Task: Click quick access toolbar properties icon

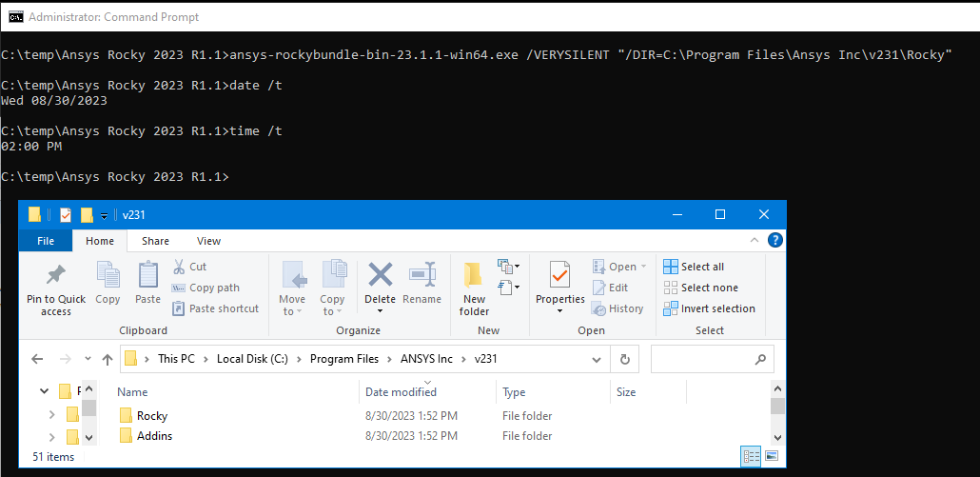Action: tap(65, 215)
